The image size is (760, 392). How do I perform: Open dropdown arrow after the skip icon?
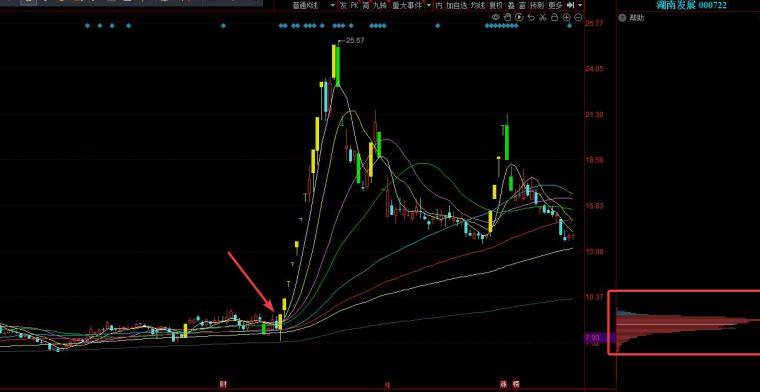[x=580, y=5]
